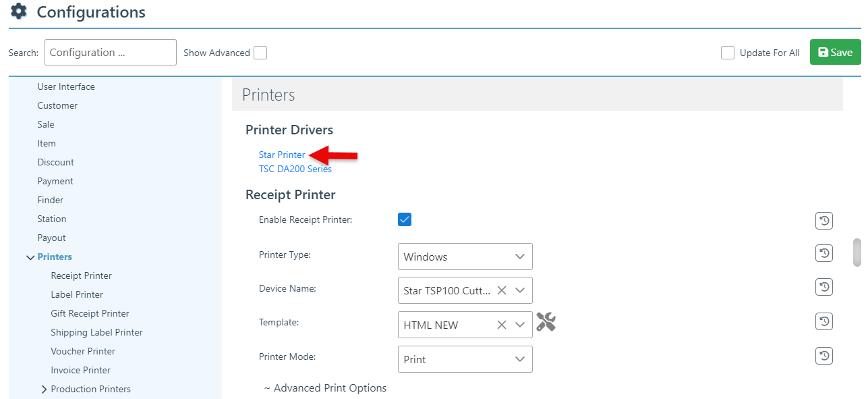The height and width of the screenshot is (399, 868).
Task: Clear the Star TSP100 device name selection
Action: 502,290
